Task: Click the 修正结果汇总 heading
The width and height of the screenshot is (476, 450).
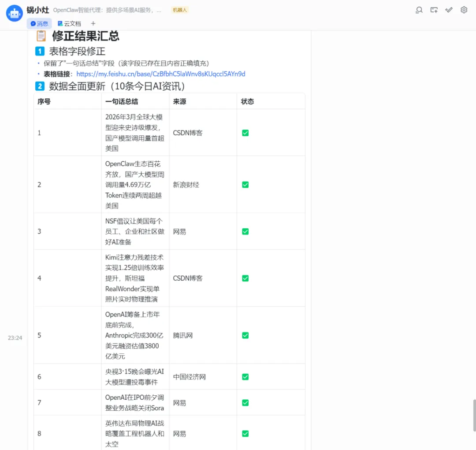Action: click(x=86, y=36)
